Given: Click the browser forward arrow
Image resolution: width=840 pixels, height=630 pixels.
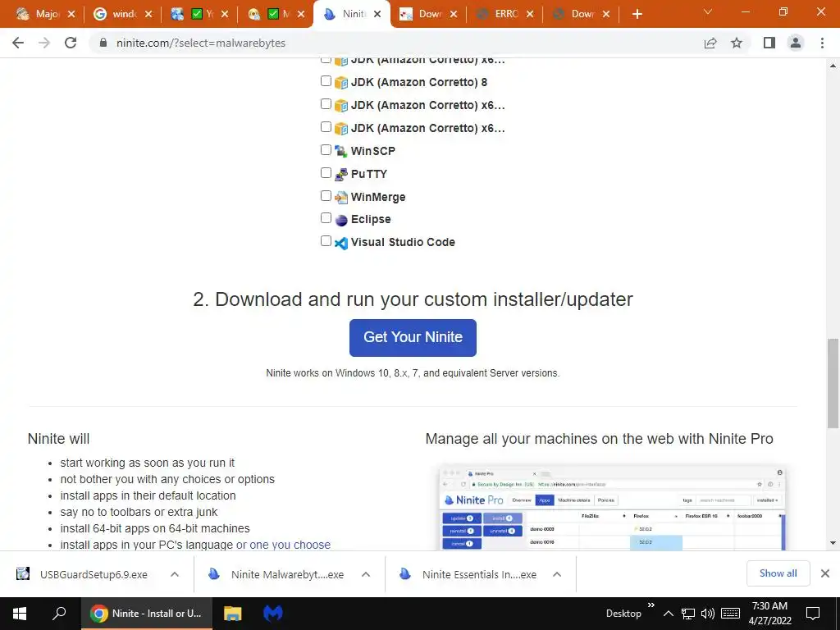Looking at the screenshot, I should coord(44,43).
